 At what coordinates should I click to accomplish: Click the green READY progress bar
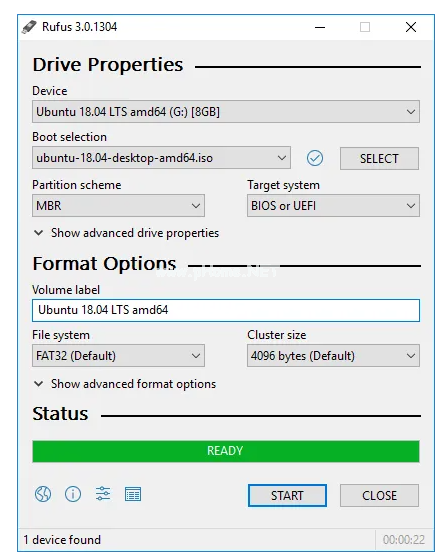[x=226, y=451]
